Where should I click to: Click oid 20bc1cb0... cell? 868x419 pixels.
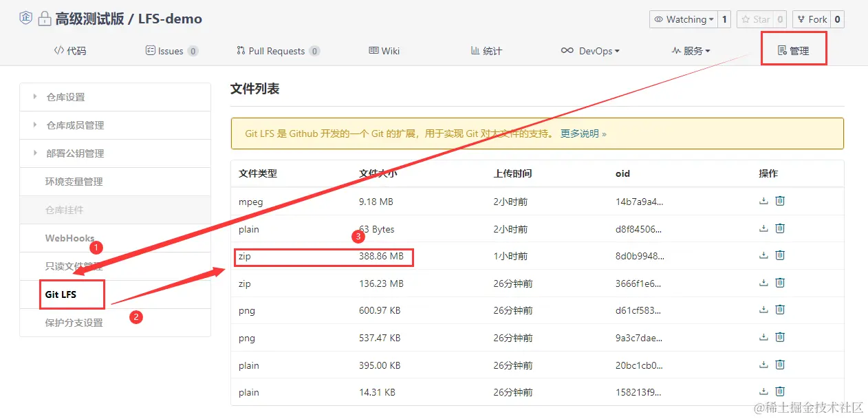click(x=640, y=365)
